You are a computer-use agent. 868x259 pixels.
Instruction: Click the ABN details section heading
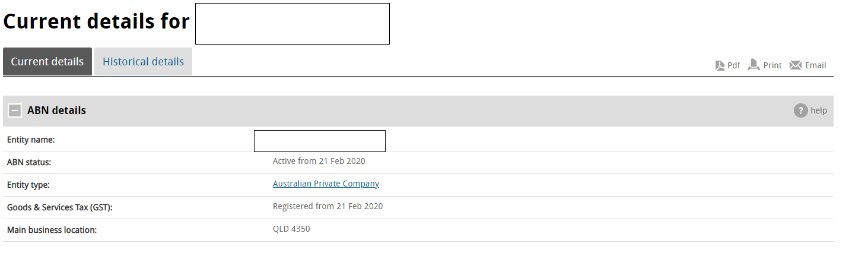[56, 110]
